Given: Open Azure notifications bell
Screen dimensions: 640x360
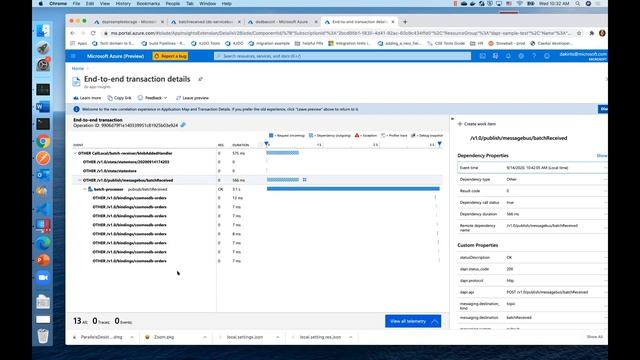Looking at the screenshot, I should click(x=508, y=56).
